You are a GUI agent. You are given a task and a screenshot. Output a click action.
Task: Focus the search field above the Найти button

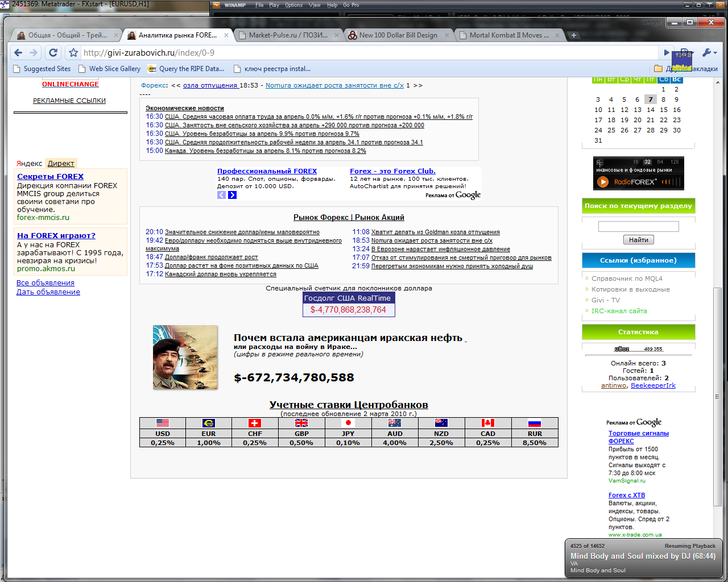pyautogui.click(x=639, y=227)
